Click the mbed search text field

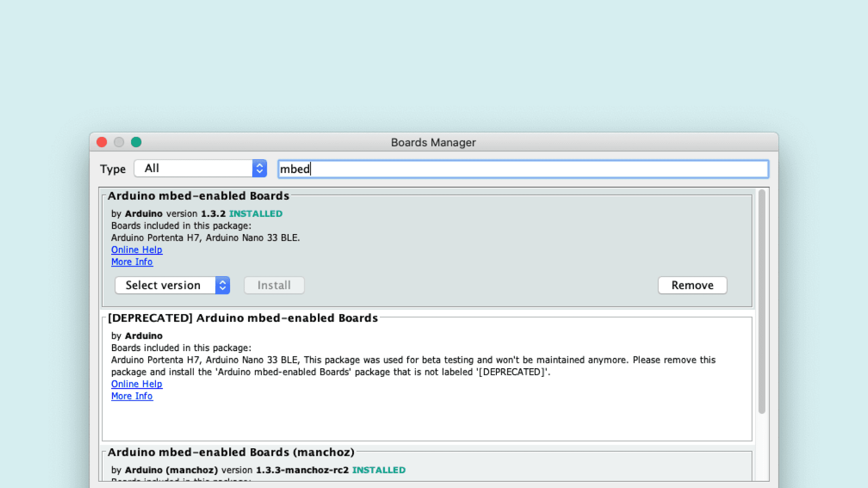(523, 169)
